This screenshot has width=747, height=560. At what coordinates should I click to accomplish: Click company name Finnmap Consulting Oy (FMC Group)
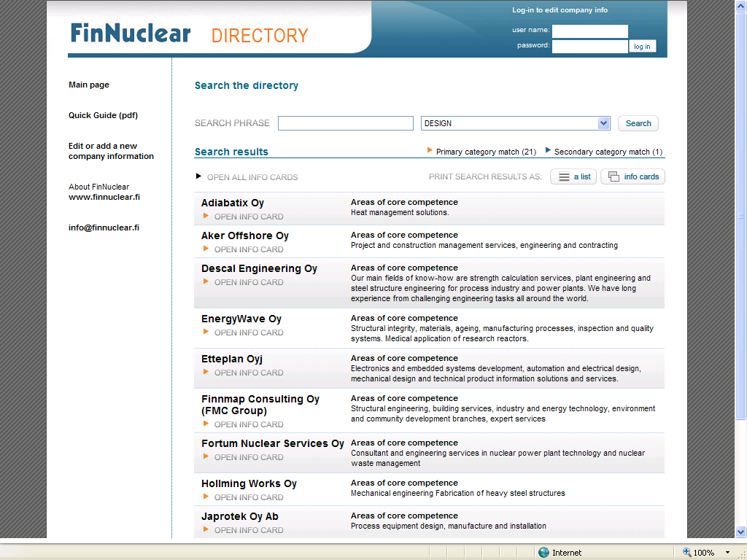click(x=260, y=405)
